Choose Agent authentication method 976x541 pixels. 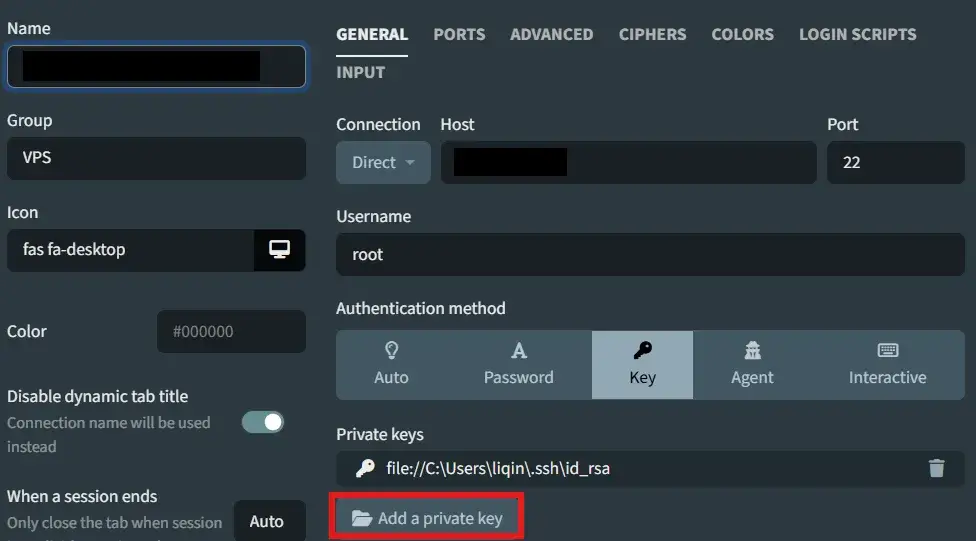click(x=752, y=364)
